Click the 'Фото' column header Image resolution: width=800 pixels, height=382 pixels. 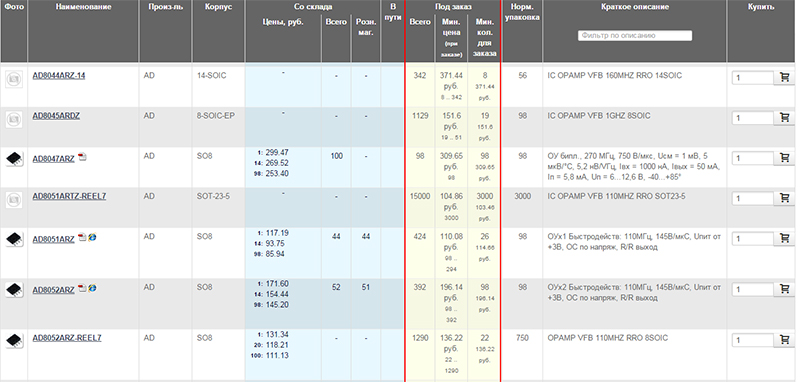pyautogui.click(x=14, y=7)
